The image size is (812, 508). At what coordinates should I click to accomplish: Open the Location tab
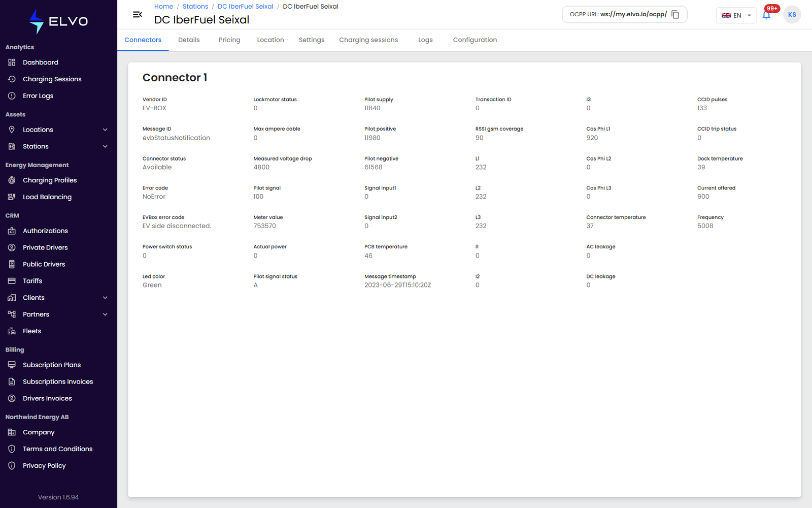pyautogui.click(x=270, y=40)
